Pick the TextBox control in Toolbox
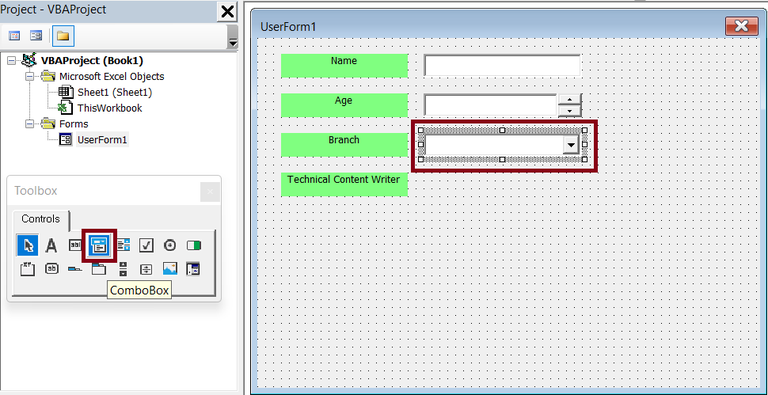 tap(75, 245)
